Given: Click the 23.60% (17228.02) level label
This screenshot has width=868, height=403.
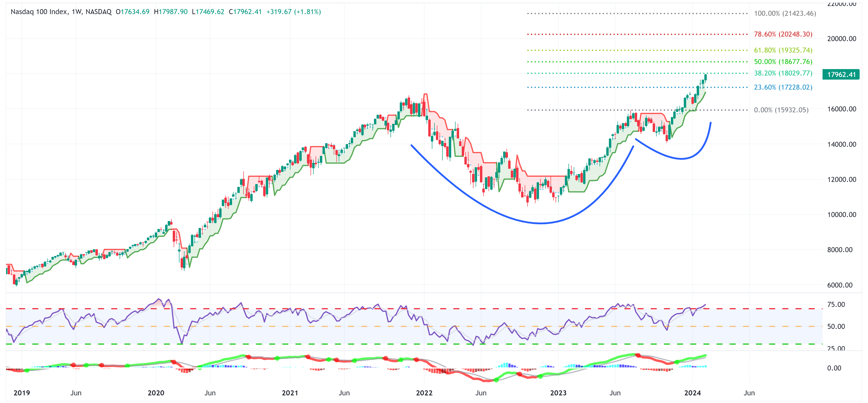Looking at the screenshot, I should pyautogui.click(x=783, y=87).
